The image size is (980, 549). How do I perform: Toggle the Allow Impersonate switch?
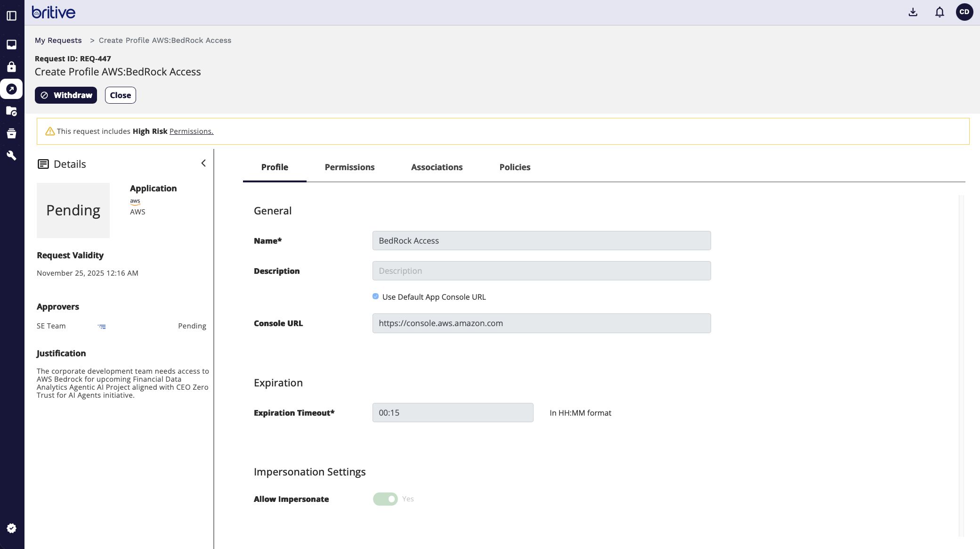click(x=385, y=499)
